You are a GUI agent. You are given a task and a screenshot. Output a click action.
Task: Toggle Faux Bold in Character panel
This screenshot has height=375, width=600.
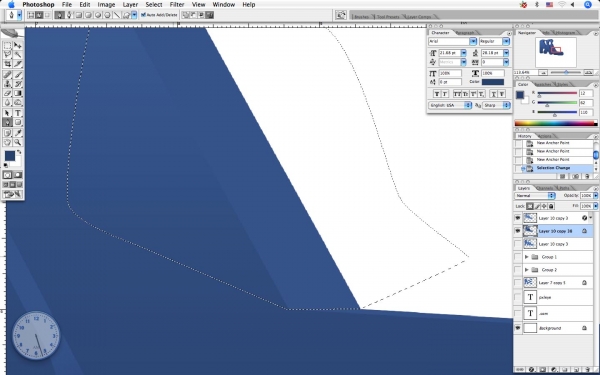coord(437,94)
